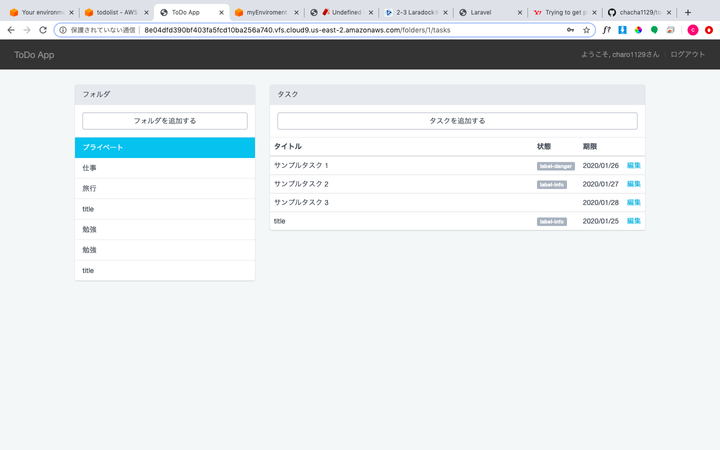Viewport: 720px width, 450px height.
Task: Edit サンプルタスク 3 via 編集 link
Action: click(634, 202)
